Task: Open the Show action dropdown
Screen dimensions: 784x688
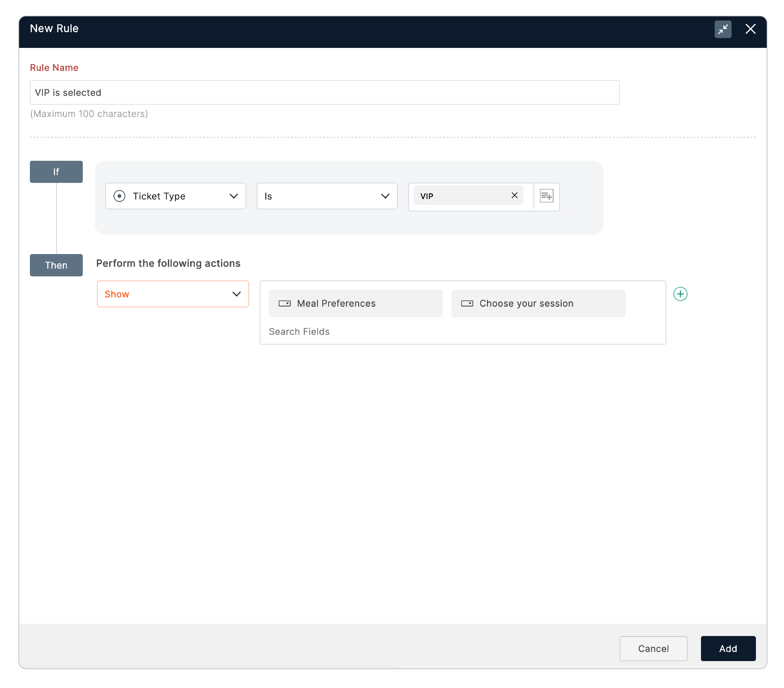Action: pyautogui.click(x=173, y=294)
